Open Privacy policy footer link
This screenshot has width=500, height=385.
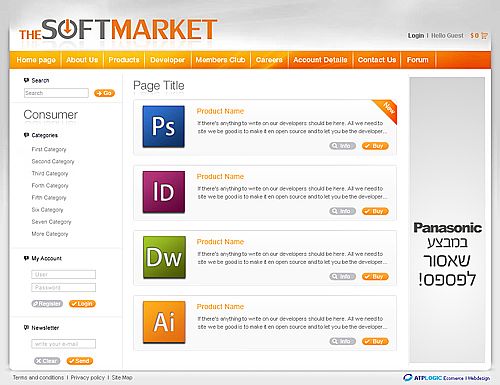coord(88,378)
